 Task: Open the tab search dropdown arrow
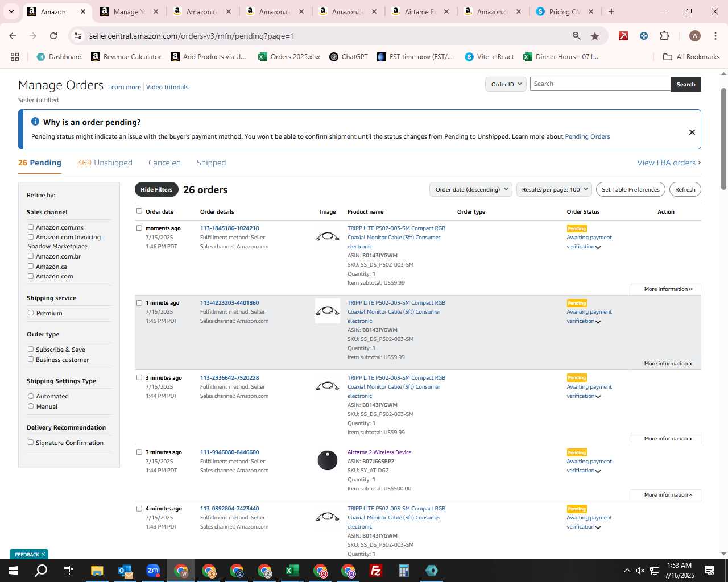click(11, 11)
